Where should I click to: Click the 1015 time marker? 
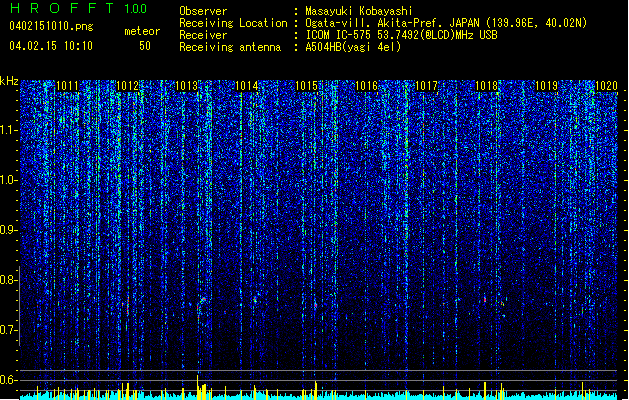coord(306,86)
